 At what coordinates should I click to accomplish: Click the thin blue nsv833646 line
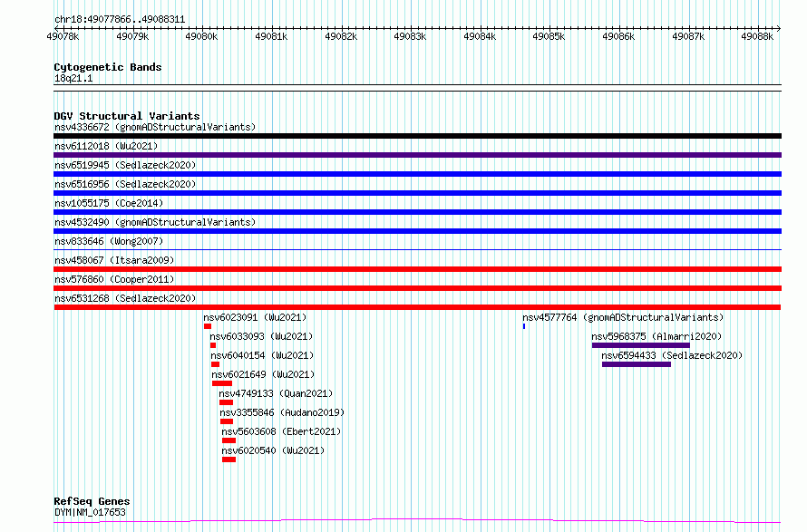coord(417,250)
